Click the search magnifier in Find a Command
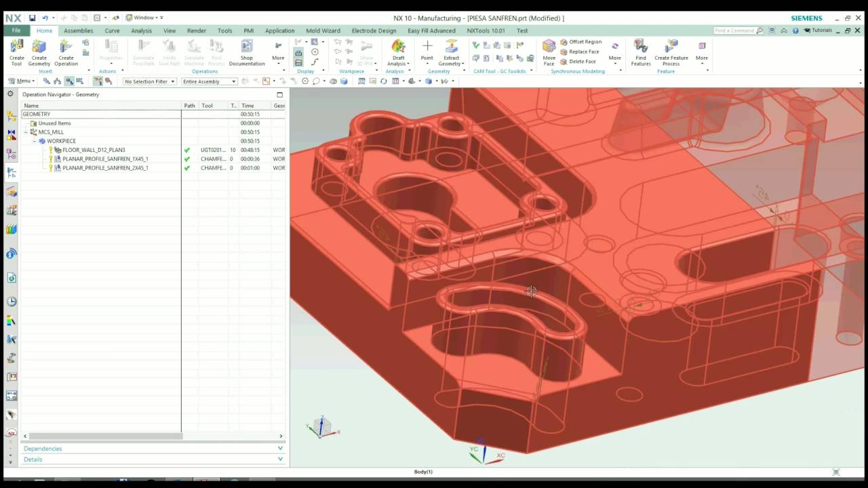 pos(760,30)
